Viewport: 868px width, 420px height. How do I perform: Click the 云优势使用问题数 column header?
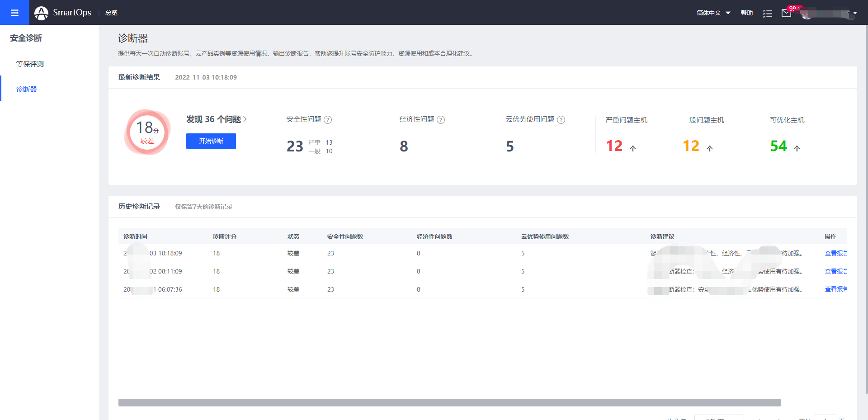click(545, 236)
